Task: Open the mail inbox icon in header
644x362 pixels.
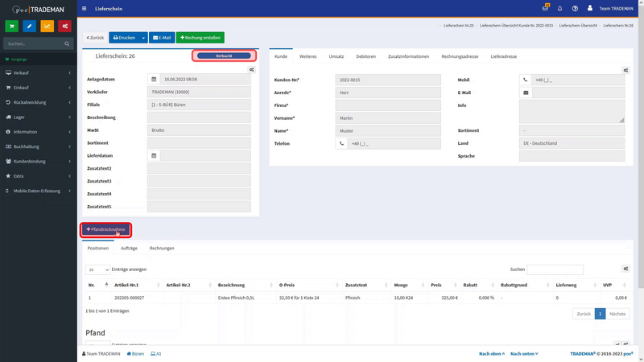Action: [x=545, y=8]
